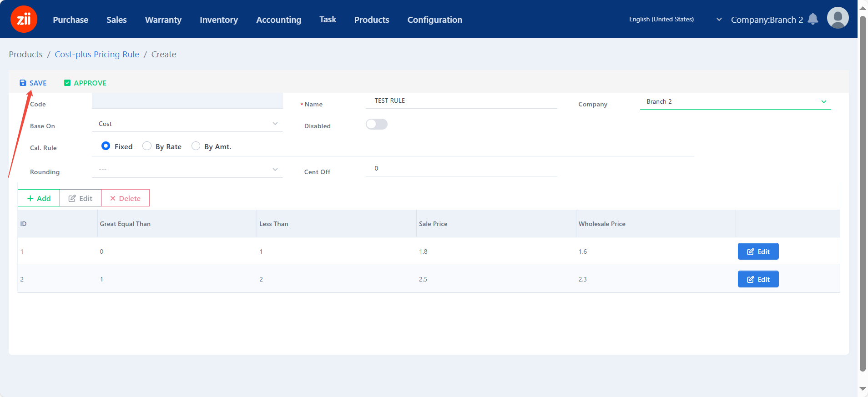This screenshot has height=397, width=868.
Task: Click scrollbar down arrow
Action: (863, 389)
